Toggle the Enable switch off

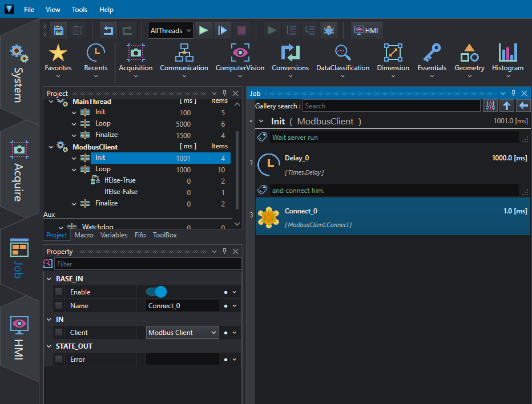[156, 292]
